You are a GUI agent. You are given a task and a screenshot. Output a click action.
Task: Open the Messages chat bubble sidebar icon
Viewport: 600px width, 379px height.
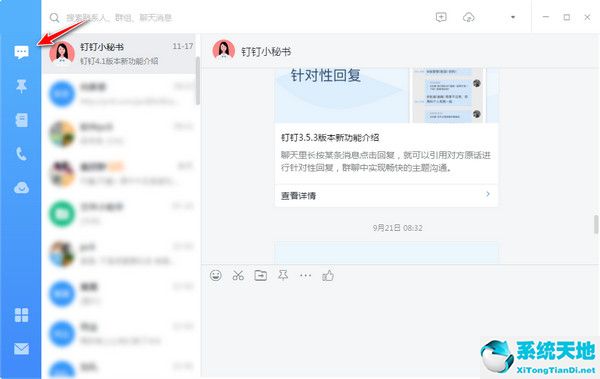tap(21, 52)
